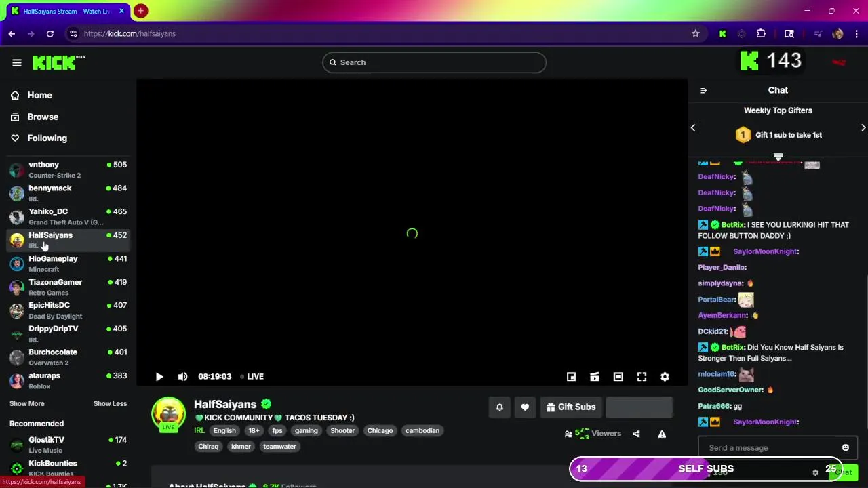Viewport: 868px width, 488px height.
Task: Follow HalfSaiyans with the heart button
Action: pos(525,407)
